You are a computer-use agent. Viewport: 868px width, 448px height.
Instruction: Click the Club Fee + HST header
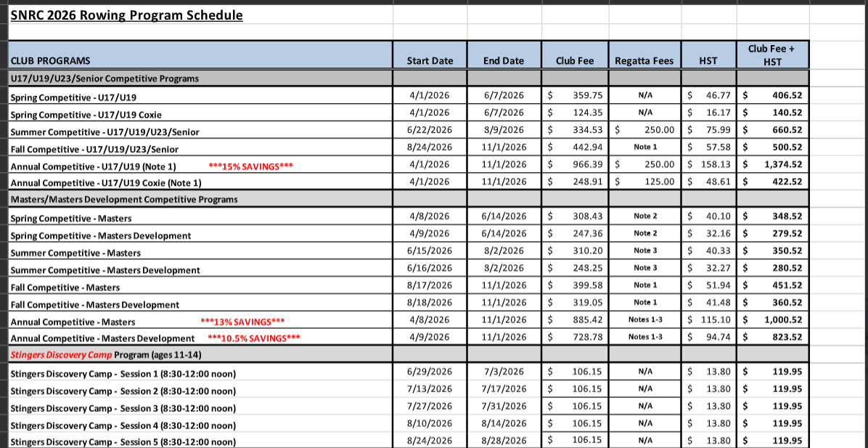click(x=772, y=55)
